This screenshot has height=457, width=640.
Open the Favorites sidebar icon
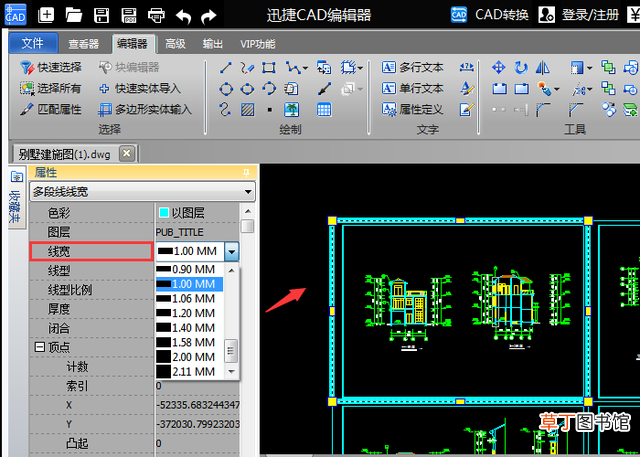click(17, 177)
